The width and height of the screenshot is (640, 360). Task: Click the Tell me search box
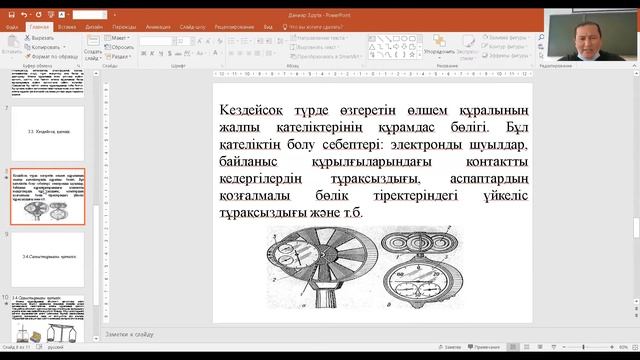click(x=313, y=27)
